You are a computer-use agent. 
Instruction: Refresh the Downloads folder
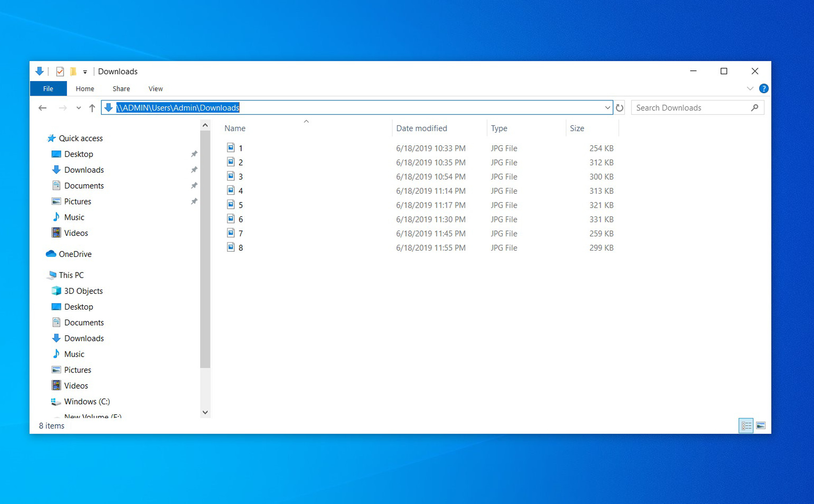point(619,108)
